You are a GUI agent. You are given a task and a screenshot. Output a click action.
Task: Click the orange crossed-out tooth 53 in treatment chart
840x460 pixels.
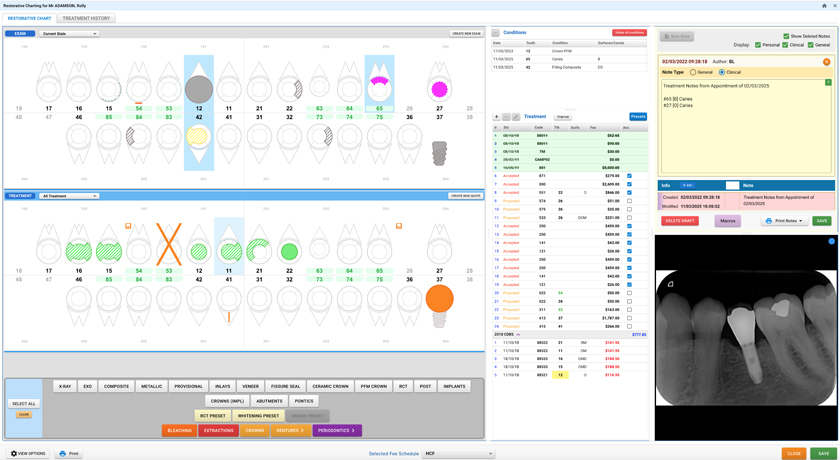click(169, 244)
